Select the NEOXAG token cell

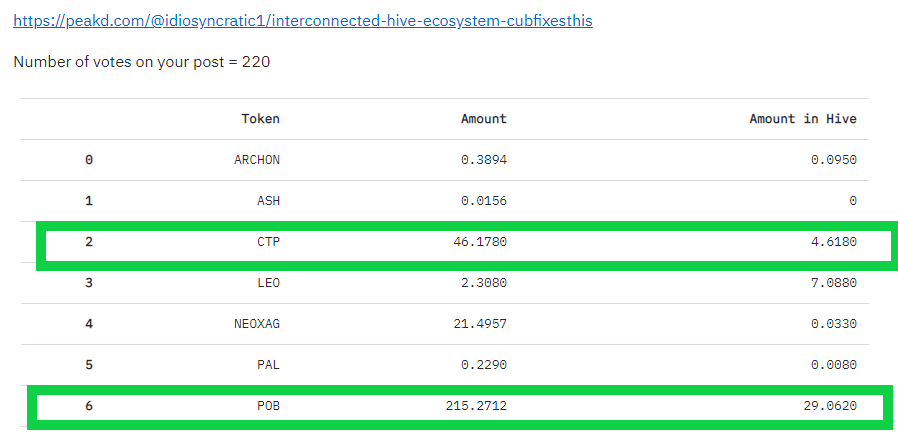pyautogui.click(x=257, y=324)
